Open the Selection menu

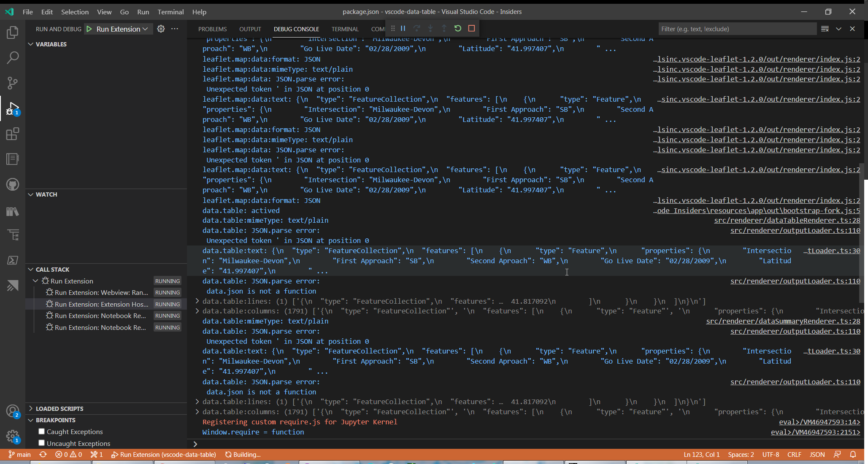[x=75, y=12]
